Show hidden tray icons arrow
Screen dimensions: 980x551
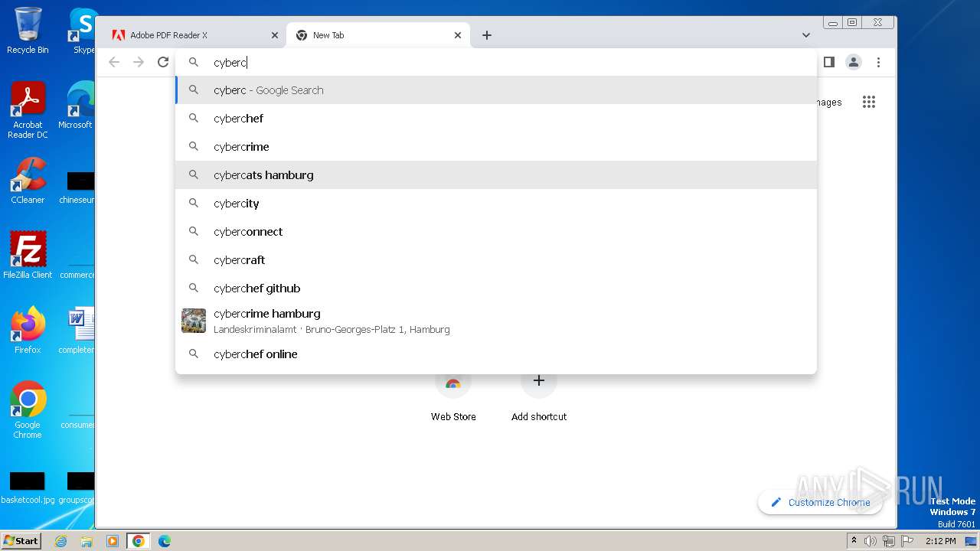coord(854,541)
